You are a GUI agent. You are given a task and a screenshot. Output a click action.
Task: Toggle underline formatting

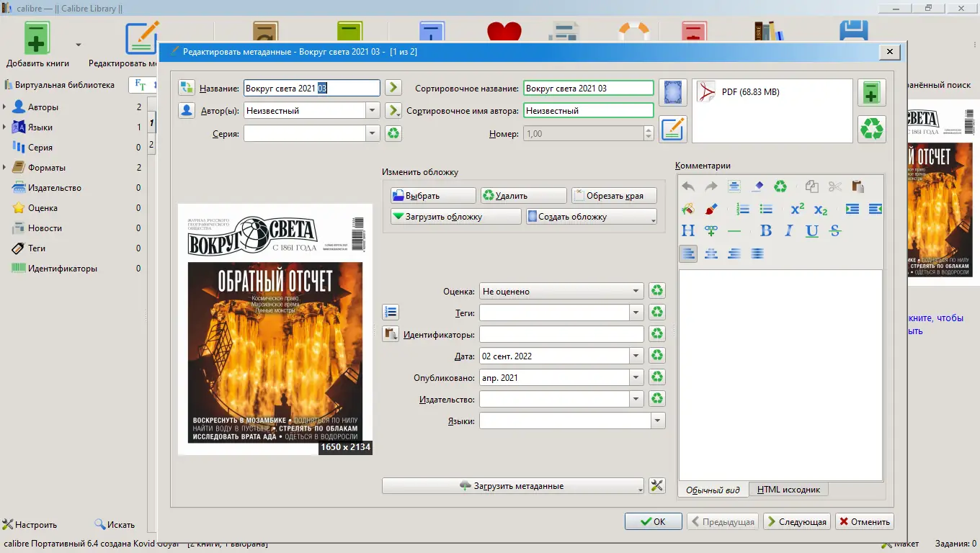tap(812, 231)
